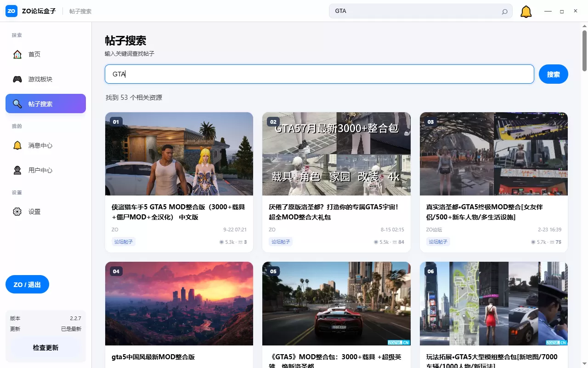Open post 《GTA5》MOD整合包：3000+载具

(x=335, y=362)
